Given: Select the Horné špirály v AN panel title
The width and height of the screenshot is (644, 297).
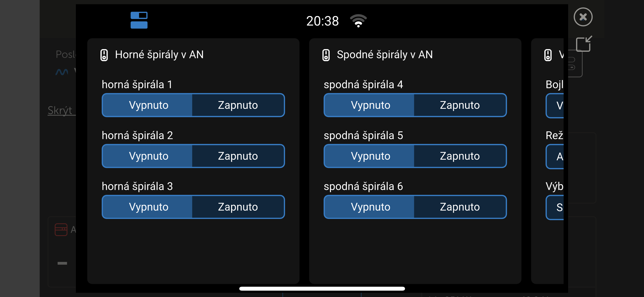Looking at the screenshot, I should click(159, 55).
